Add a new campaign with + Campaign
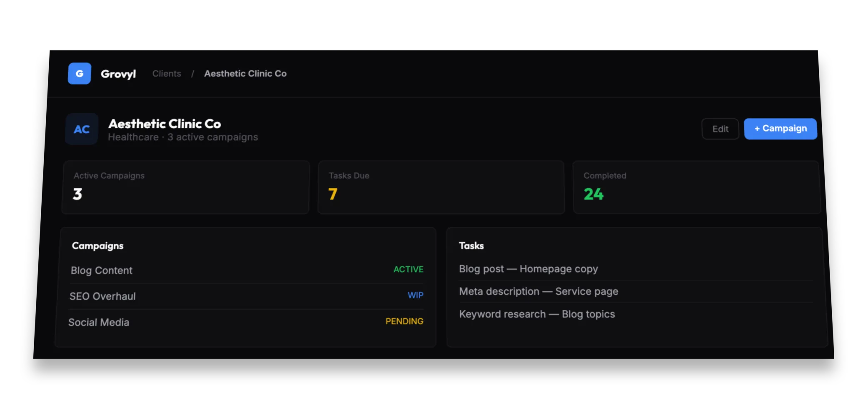The width and height of the screenshot is (868, 403). tap(781, 129)
